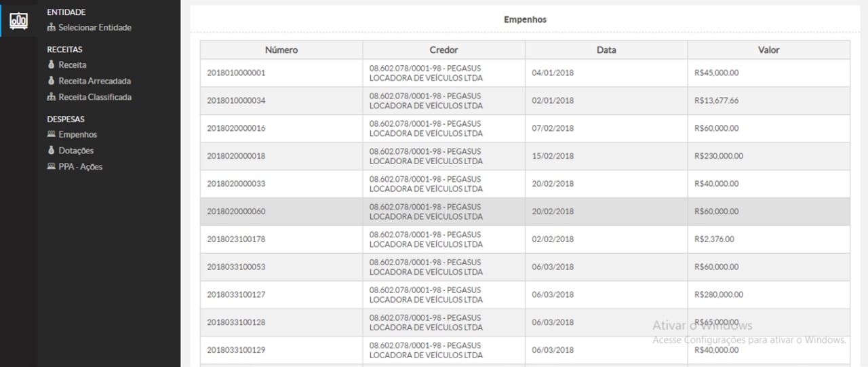Click the money bag icon beside Receita
The width and height of the screenshot is (868, 367).
(51, 65)
